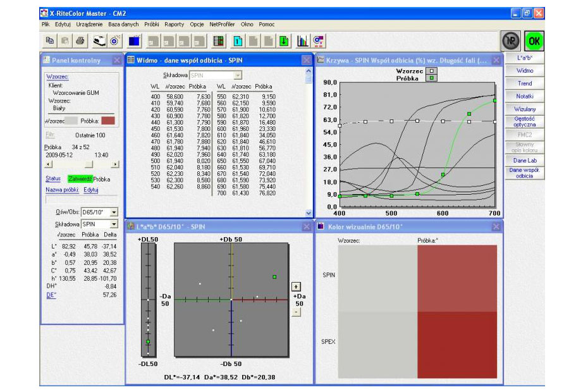
Task: Click the colorful spectrum chart toolbar icon
Action: 302,40
